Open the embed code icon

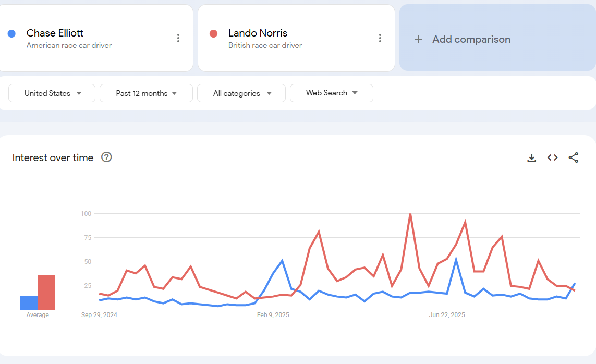(553, 157)
